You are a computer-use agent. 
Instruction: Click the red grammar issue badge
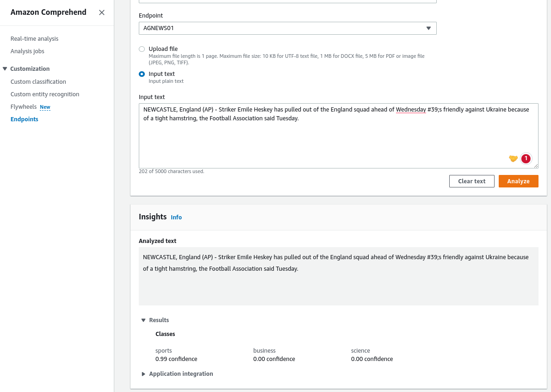coord(526,159)
